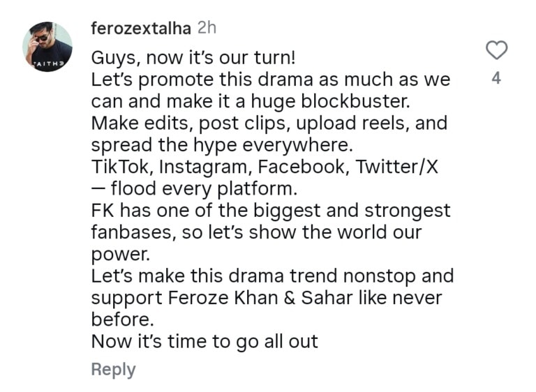Click the "flood every platform" line
536x392 pixels.
pyautogui.click(x=193, y=189)
